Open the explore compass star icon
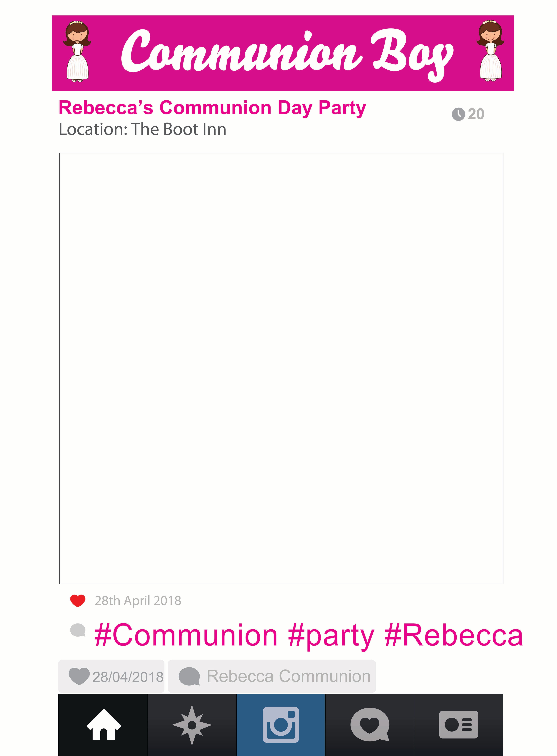 tap(192, 725)
